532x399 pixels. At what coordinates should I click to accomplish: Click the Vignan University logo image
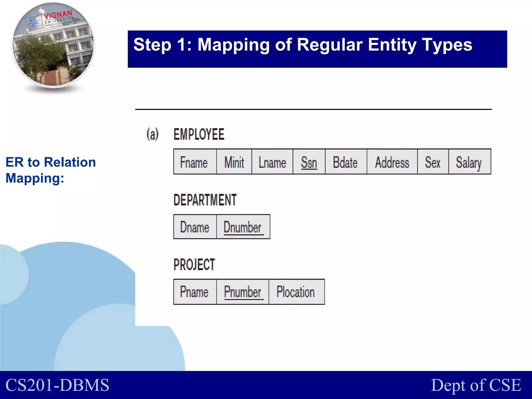coord(54,45)
